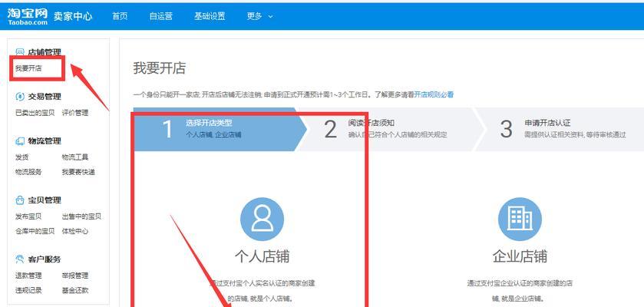
Task: Click the 客户服务 section heading
Action: (45, 259)
